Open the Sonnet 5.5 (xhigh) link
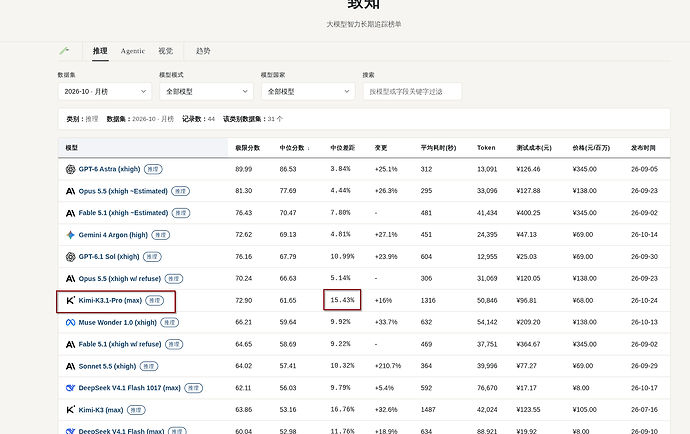This screenshot has height=434, width=690. (107, 366)
